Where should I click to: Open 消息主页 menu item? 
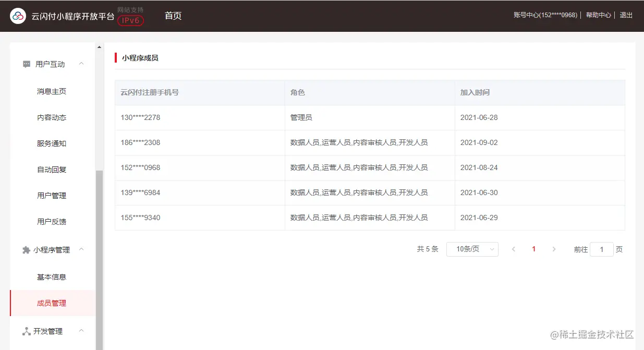pyautogui.click(x=52, y=91)
